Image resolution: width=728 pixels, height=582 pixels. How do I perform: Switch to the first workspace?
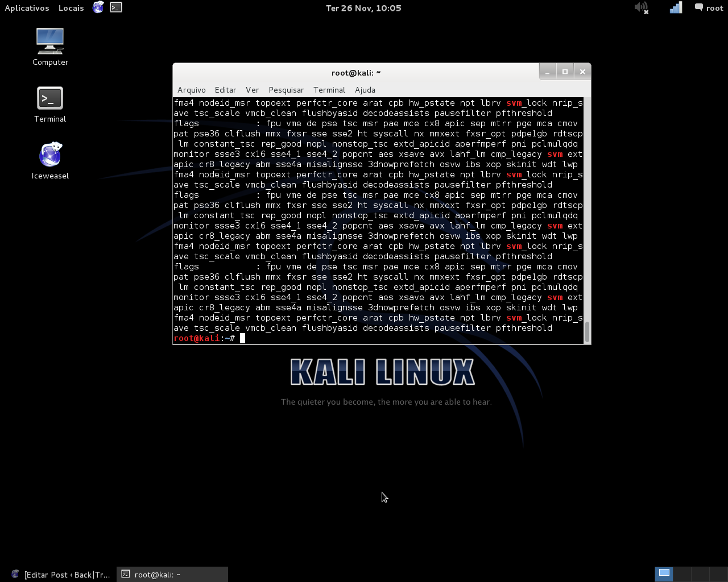(664, 574)
